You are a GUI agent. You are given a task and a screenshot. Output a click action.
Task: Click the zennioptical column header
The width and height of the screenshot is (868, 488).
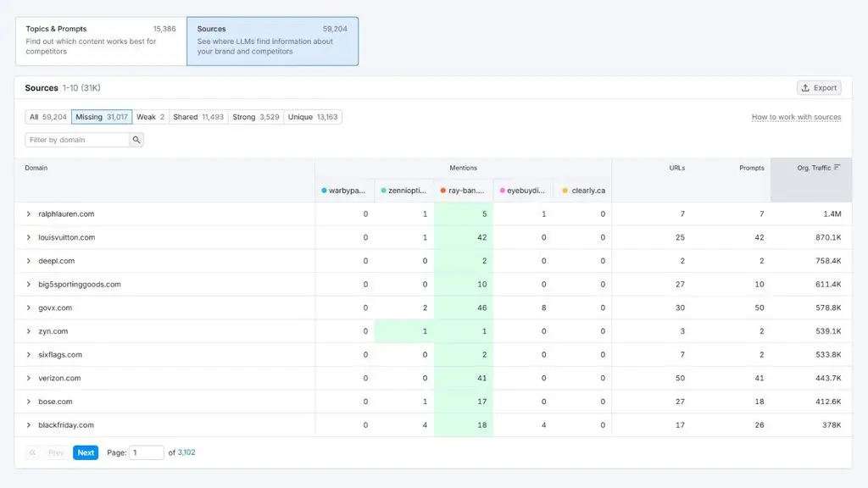(403, 191)
